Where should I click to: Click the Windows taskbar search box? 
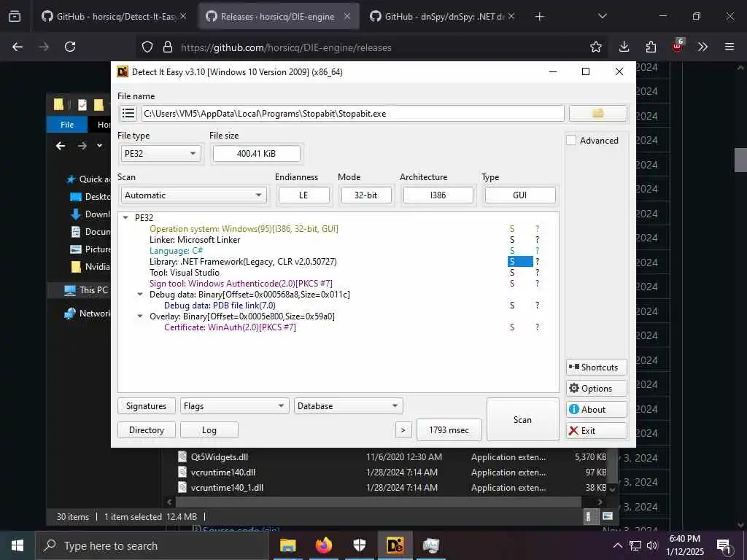pyautogui.click(x=152, y=545)
